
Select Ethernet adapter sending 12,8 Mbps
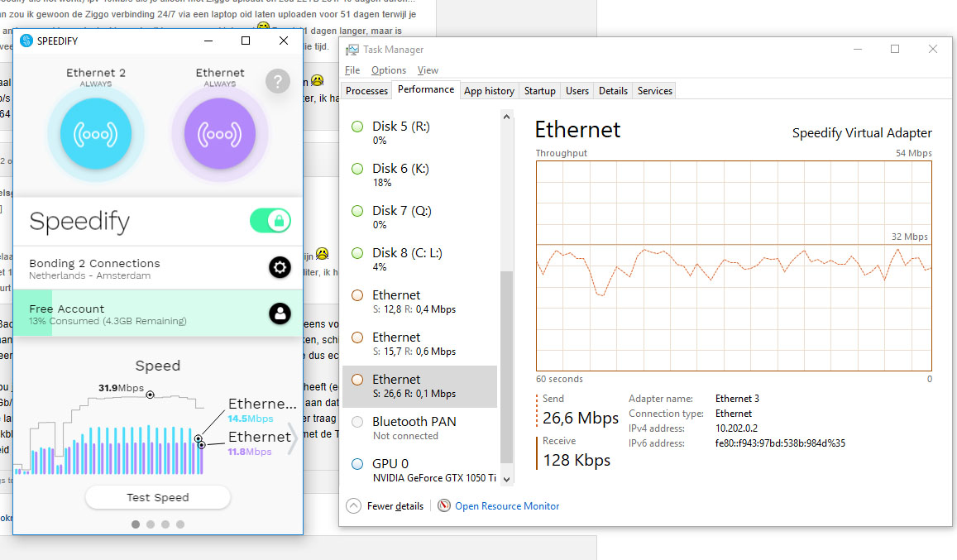[x=420, y=302]
